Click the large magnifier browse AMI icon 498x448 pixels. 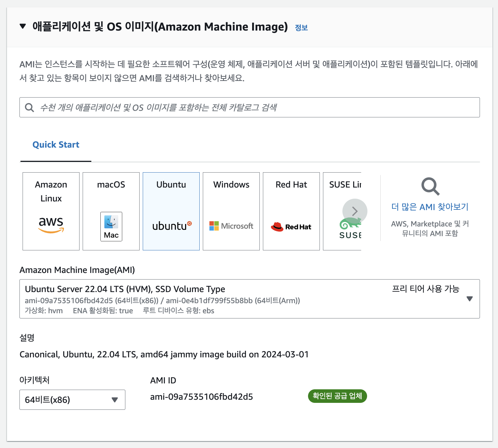(x=430, y=186)
